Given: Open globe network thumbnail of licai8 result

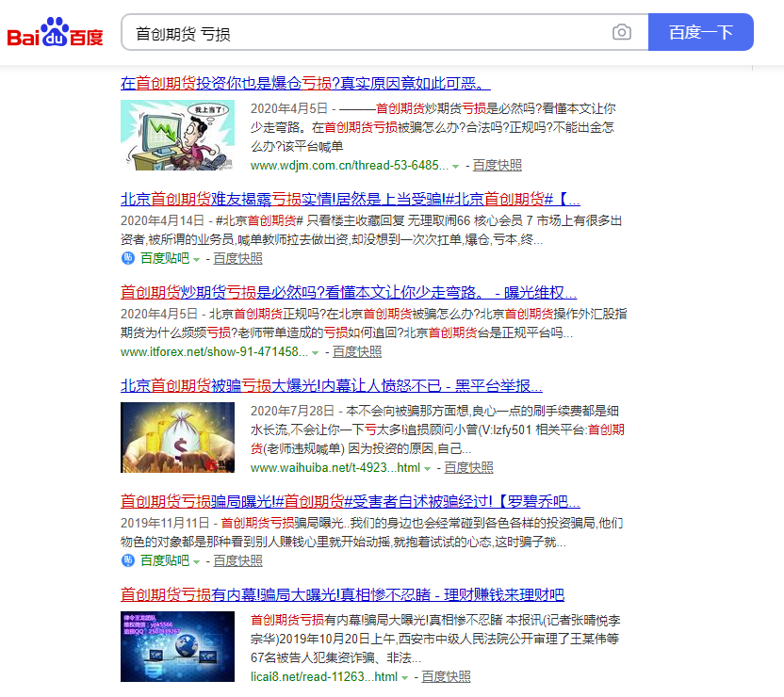Looking at the screenshot, I should 177,646.
